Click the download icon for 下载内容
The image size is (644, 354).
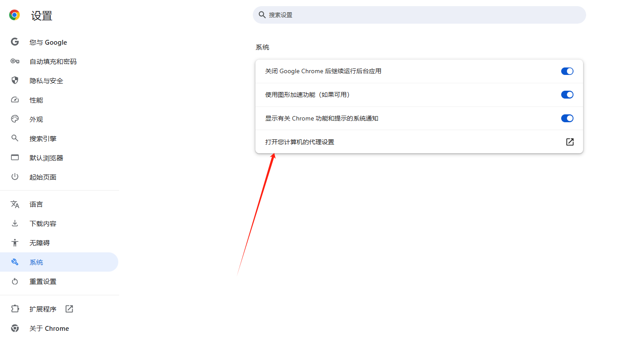[15, 223]
